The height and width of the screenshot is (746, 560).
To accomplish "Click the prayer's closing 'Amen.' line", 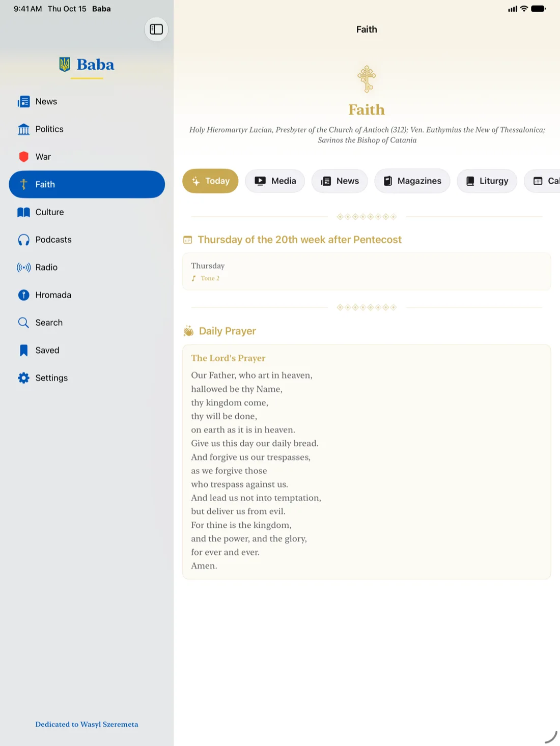I will click(204, 566).
